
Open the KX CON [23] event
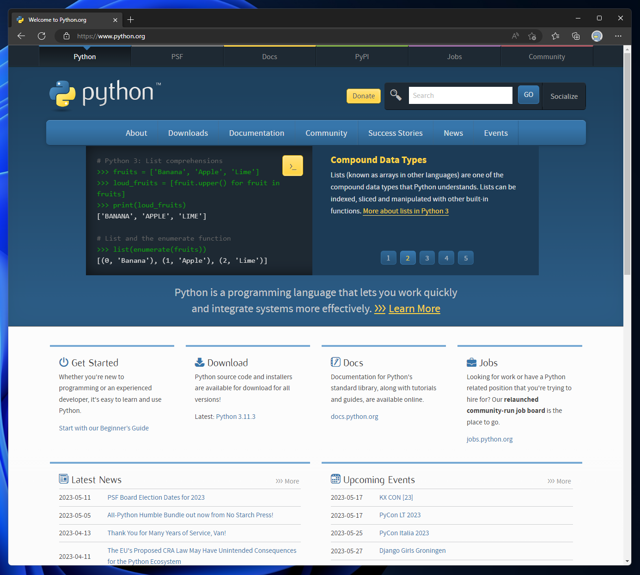point(396,497)
